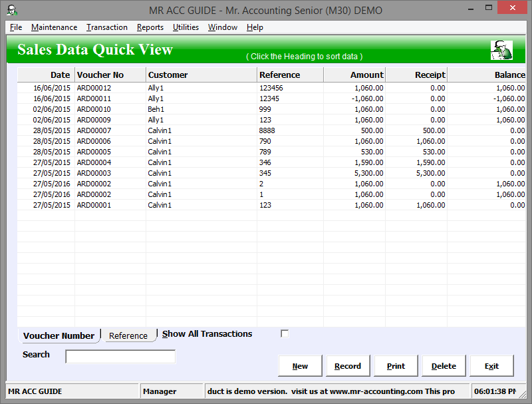Open the File menu
532x404 pixels.
coord(16,27)
